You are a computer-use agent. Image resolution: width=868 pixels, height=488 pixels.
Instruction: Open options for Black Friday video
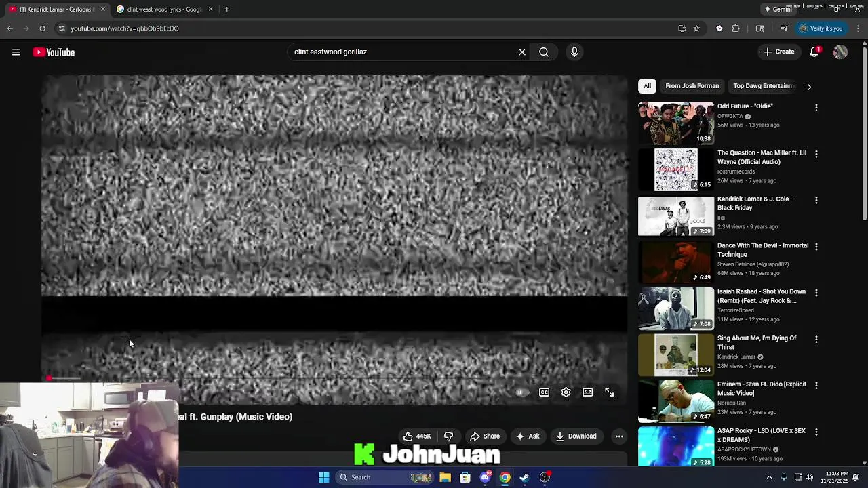816,200
